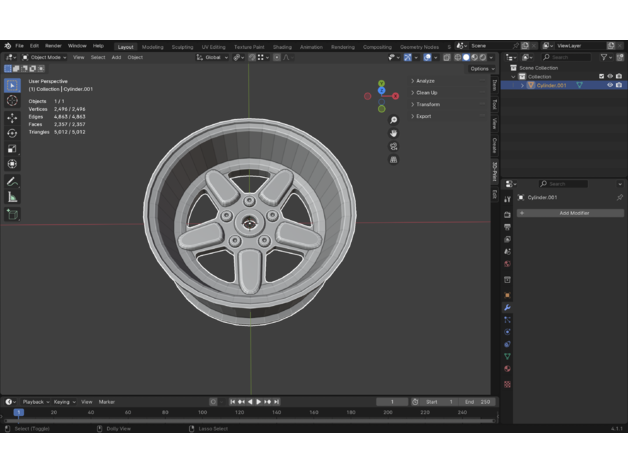This screenshot has height=472, width=628.
Task: Expand the Analyze panel
Action: [425, 80]
